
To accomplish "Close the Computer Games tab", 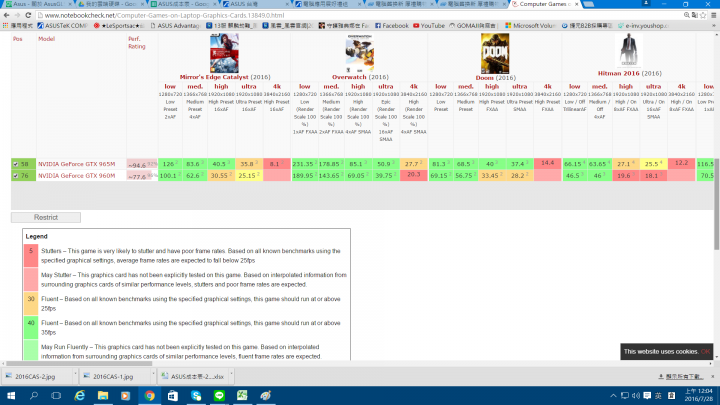I will pos(577,4).
